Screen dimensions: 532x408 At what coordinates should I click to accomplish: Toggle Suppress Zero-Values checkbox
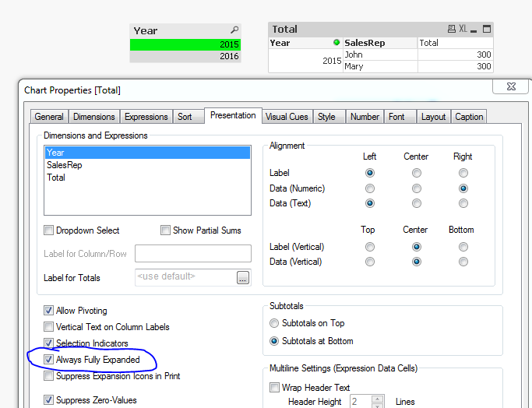(48, 400)
